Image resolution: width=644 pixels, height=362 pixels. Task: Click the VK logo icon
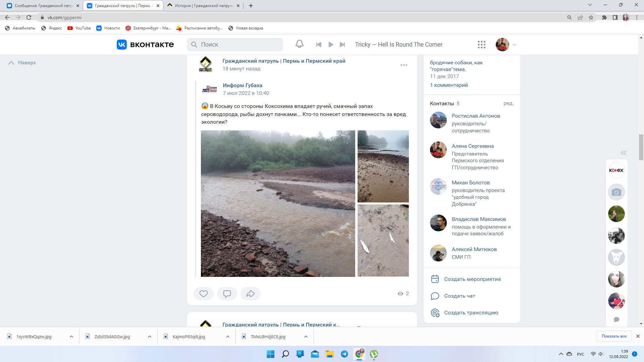(122, 45)
